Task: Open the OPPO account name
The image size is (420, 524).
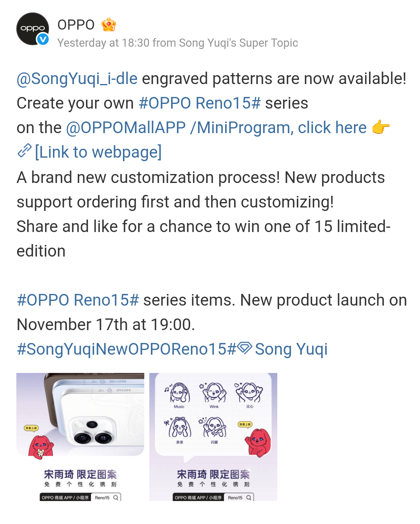Action: [x=76, y=25]
